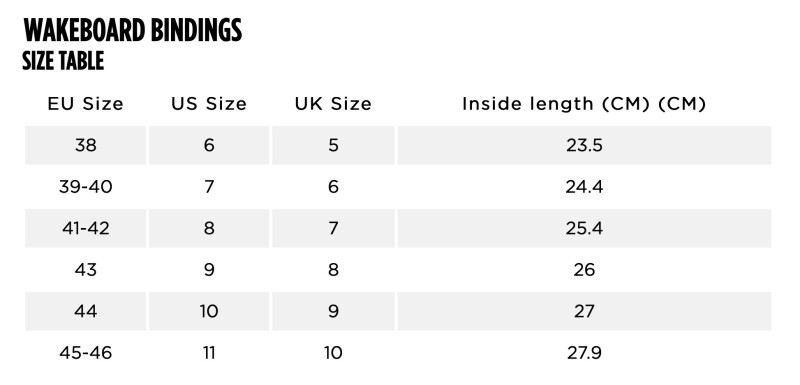
Task: Click the EU size 45-46 cell
Action: coord(86,352)
